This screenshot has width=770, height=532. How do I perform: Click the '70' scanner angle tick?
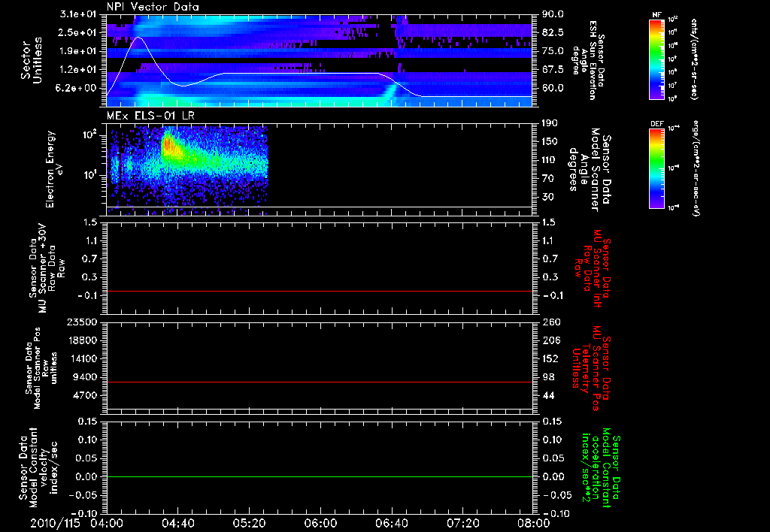point(548,179)
